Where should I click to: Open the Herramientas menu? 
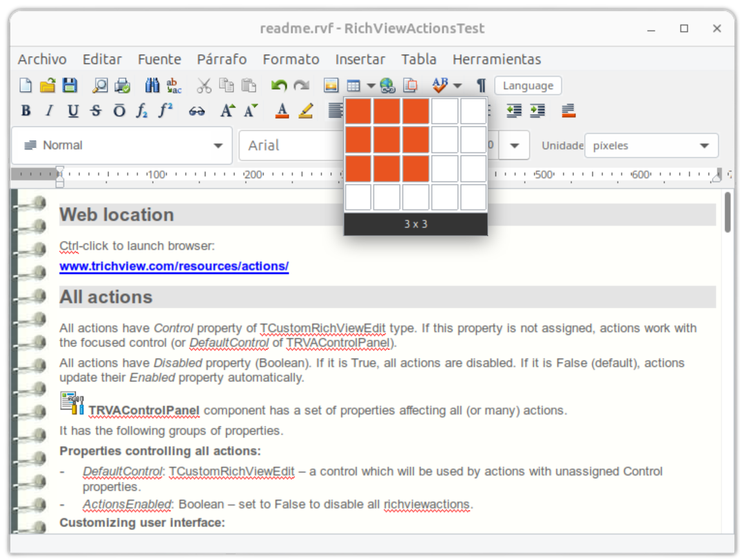pyautogui.click(x=497, y=59)
